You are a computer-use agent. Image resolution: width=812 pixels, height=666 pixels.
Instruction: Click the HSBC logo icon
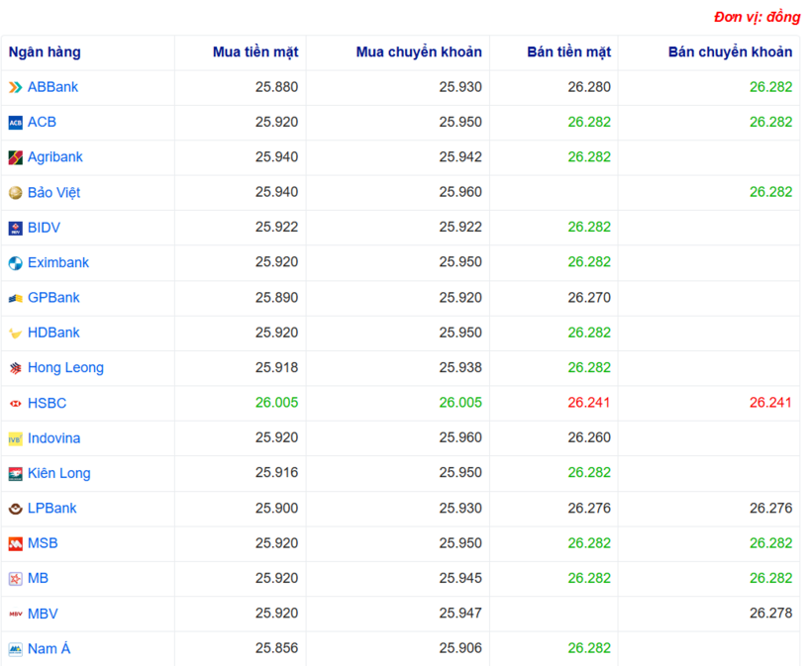pyautogui.click(x=15, y=404)
